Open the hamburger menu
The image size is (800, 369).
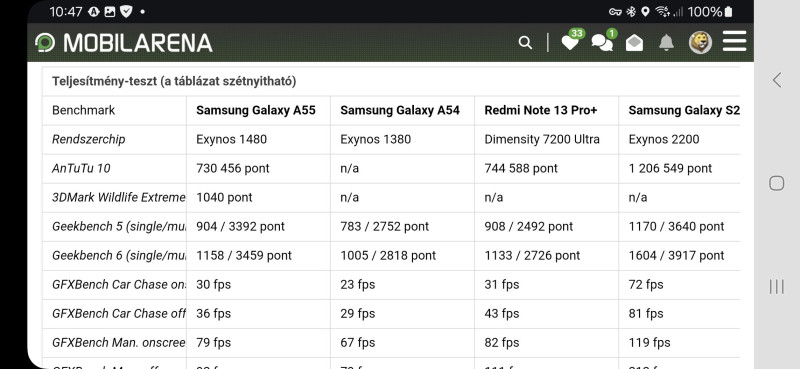(734, 41)
